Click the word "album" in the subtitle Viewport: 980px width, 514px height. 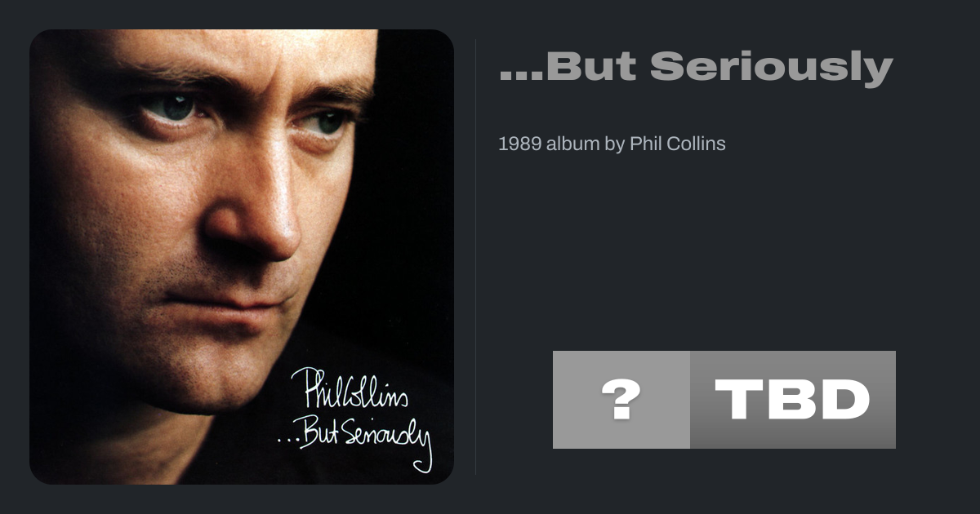[572, 144]
